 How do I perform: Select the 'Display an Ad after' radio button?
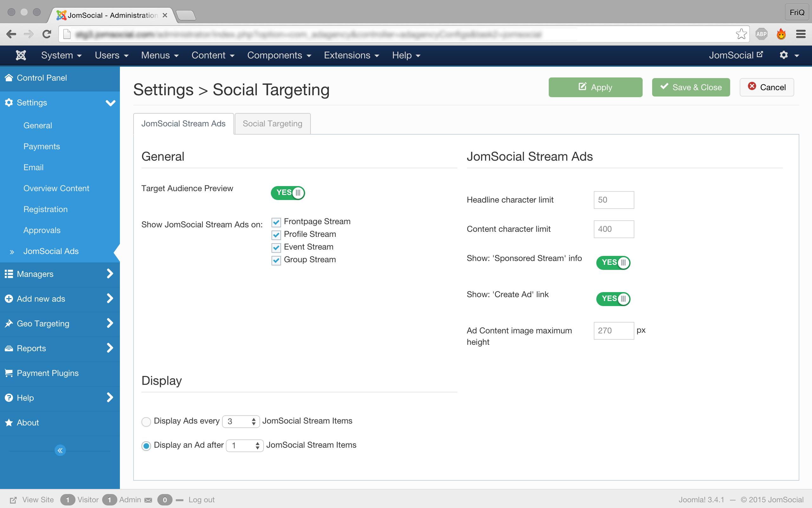(146, 446)
